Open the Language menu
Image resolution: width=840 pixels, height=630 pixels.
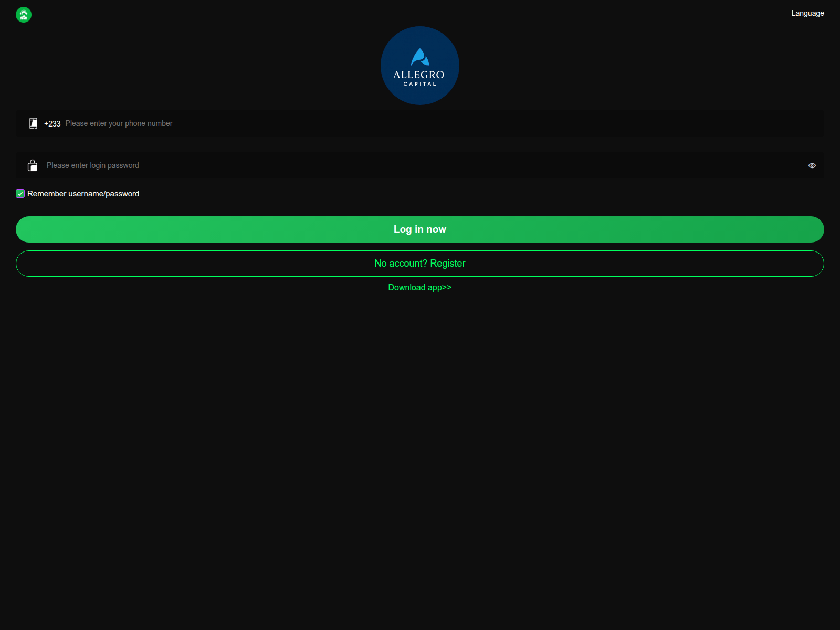pyautogui.click(x=807, y=13)
